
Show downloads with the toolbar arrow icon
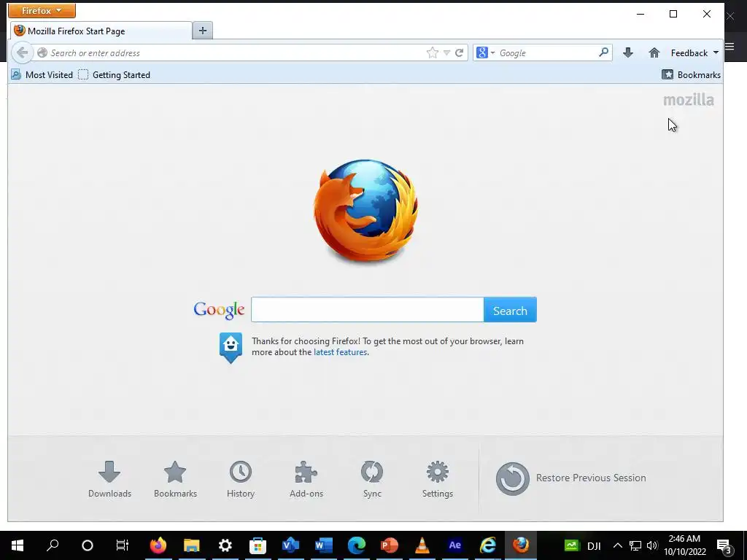pos(628,52)
